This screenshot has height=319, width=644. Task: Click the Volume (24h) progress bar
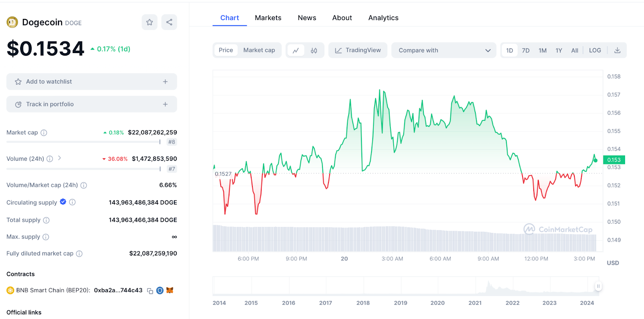click(x=84, y=169)
